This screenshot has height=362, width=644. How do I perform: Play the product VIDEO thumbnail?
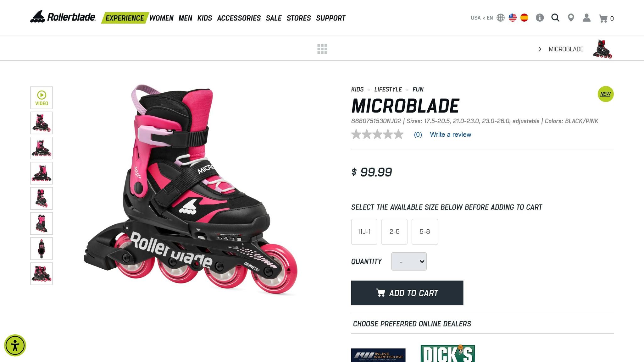click(42, 97)
